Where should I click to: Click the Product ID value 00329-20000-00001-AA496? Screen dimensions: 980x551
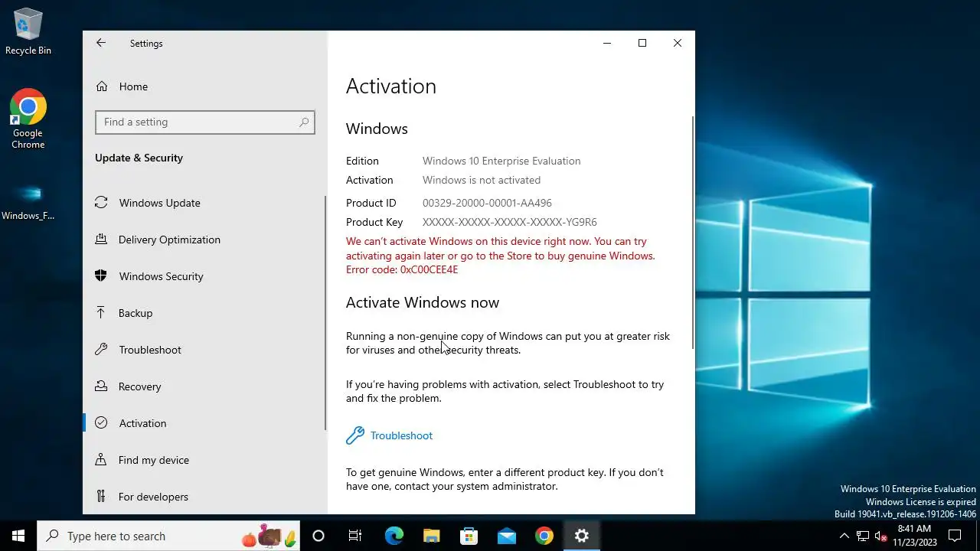click(x=487, y=203)
